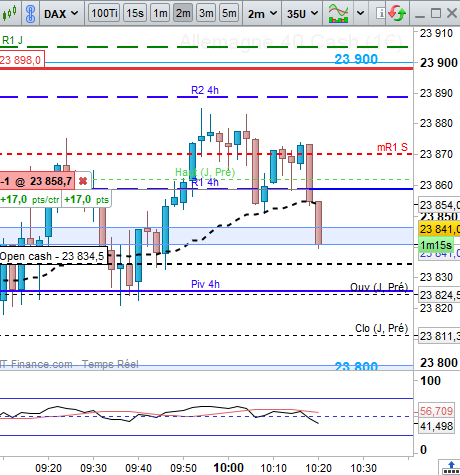This screenshot has width=460, height=475.
Task: Click the 10:30 time axis label
Action: point(364,468)
